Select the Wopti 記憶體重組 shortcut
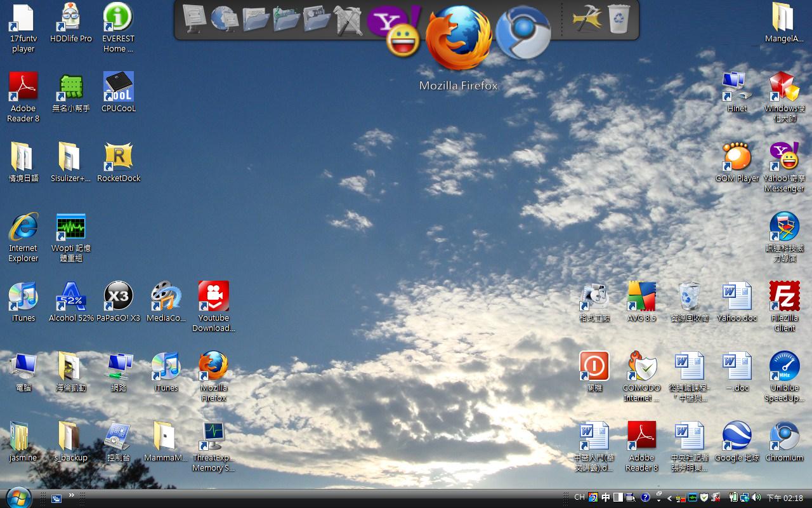This screenshot has width=812, height=508. (71, 237)
